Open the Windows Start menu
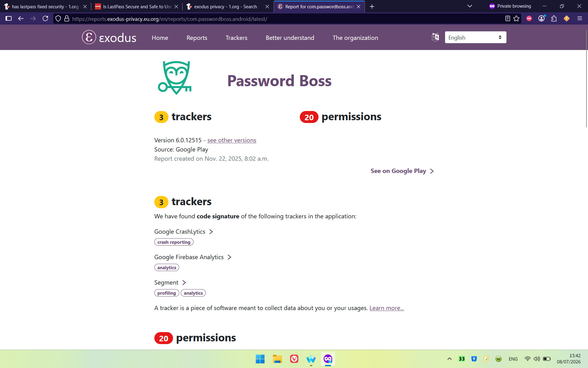Image resolution: width=588 pixels, height=368 pixels. coord(260,359)
